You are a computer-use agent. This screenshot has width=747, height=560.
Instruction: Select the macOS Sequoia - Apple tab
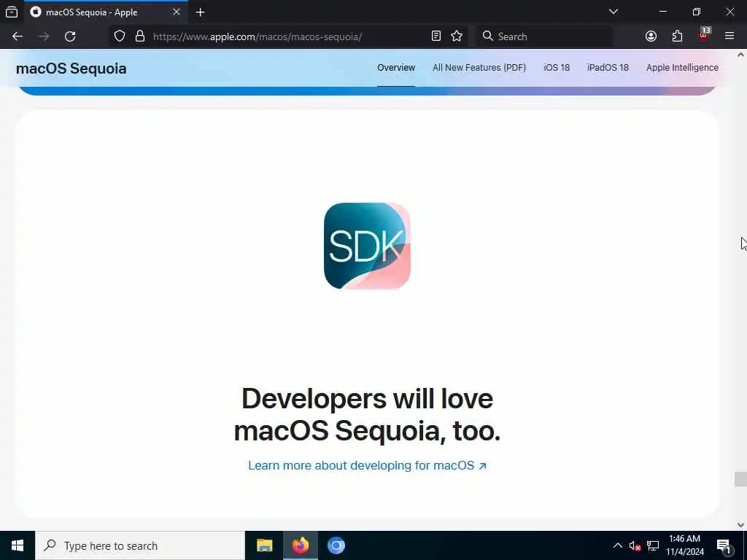pos(106,12)
